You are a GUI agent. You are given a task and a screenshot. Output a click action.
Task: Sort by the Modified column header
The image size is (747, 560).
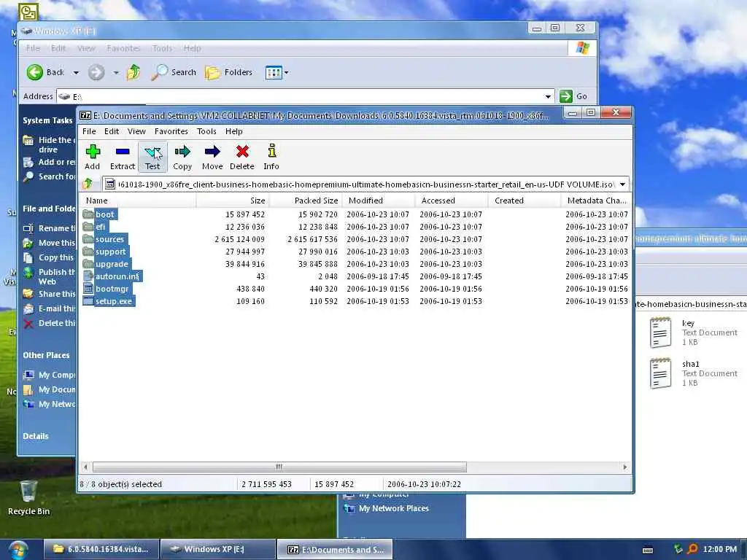pos(379,201)
